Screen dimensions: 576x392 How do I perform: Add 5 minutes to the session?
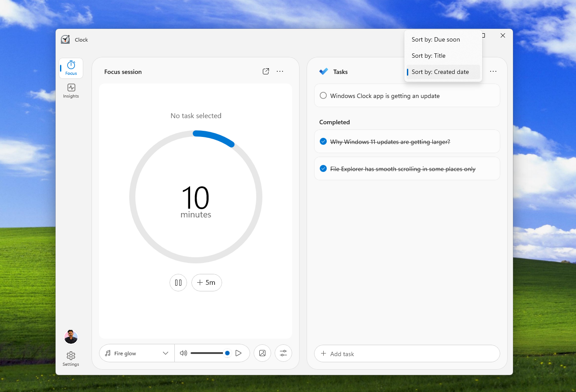tap(206, 283)
